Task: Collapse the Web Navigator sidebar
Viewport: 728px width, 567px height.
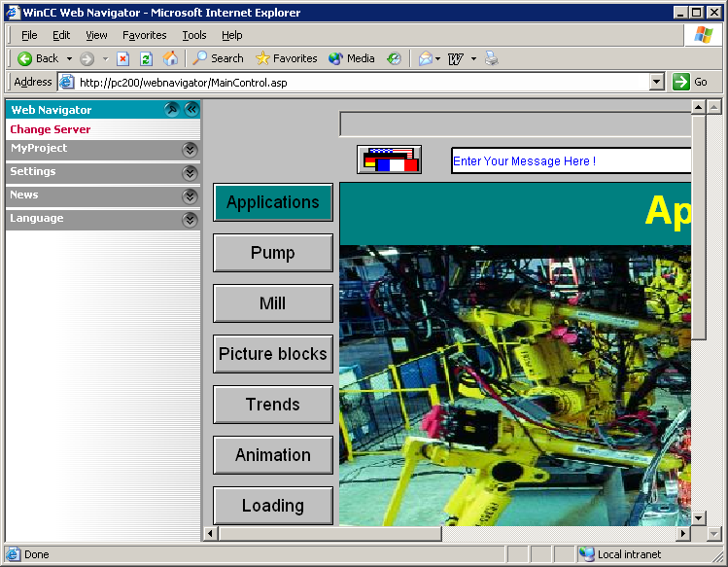Action: 191,110
